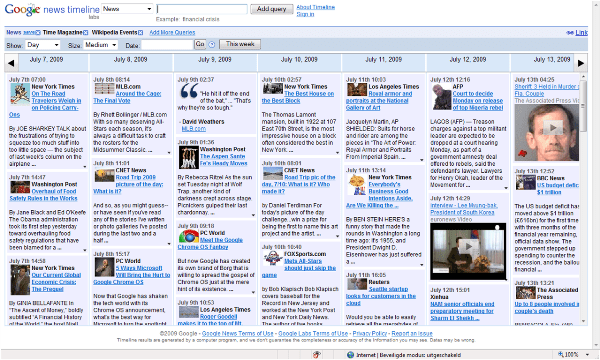
Task: Click the Link chain icon
Action: 570,33
